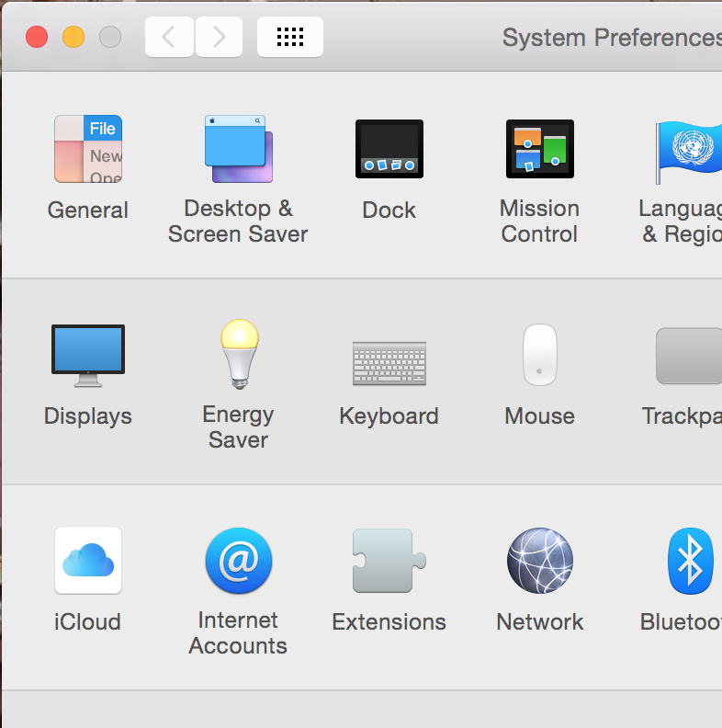Close the System Preferences window

tap(37, 37)
